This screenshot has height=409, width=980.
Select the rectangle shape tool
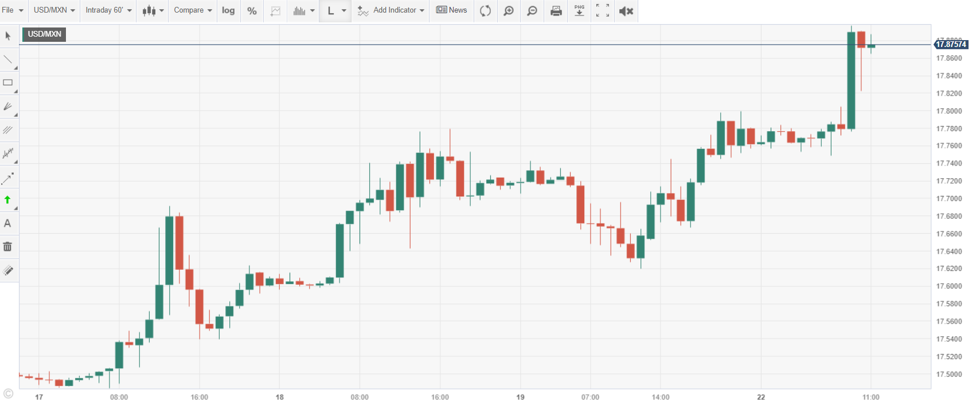[8, 83]
